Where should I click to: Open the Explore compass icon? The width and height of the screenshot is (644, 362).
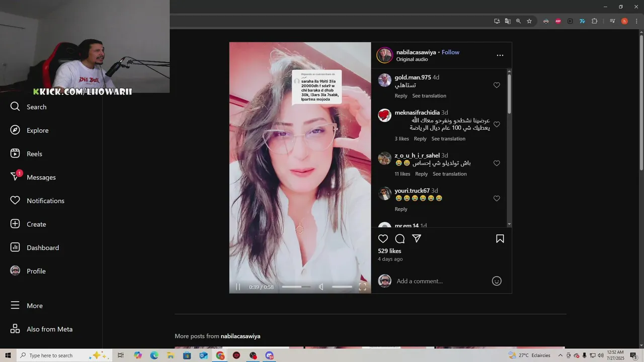pyautogui.click(x=15, y=130)
